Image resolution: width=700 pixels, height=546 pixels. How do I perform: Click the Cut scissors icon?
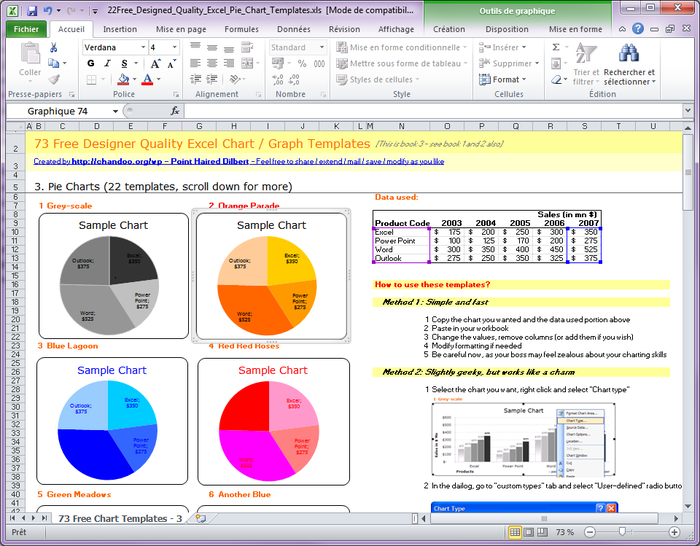tap(54, 47)
